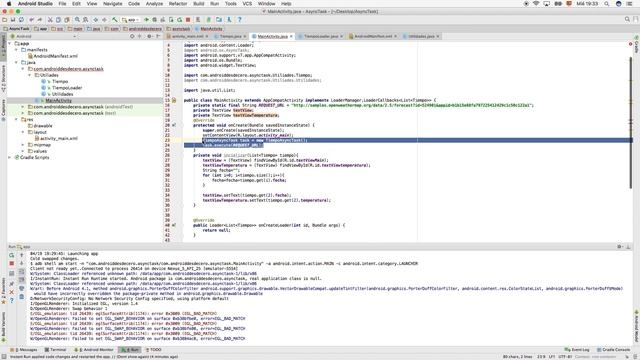Click the Find magnifier toolbar icon
This screenshot has height=360, width=640.
(x=77, y=19)
